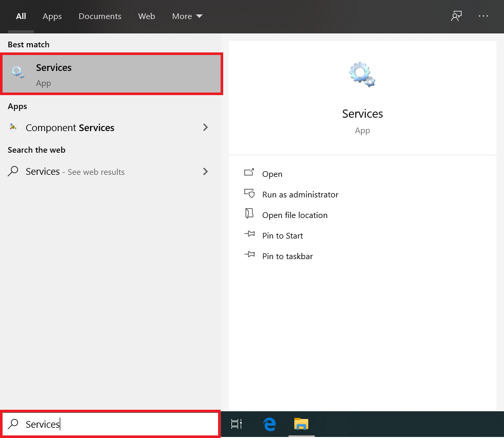Image resolution: width=504 pixels, height=438 pixels.
Task: Expand the Services web results arrow
Action: point(205,172)
